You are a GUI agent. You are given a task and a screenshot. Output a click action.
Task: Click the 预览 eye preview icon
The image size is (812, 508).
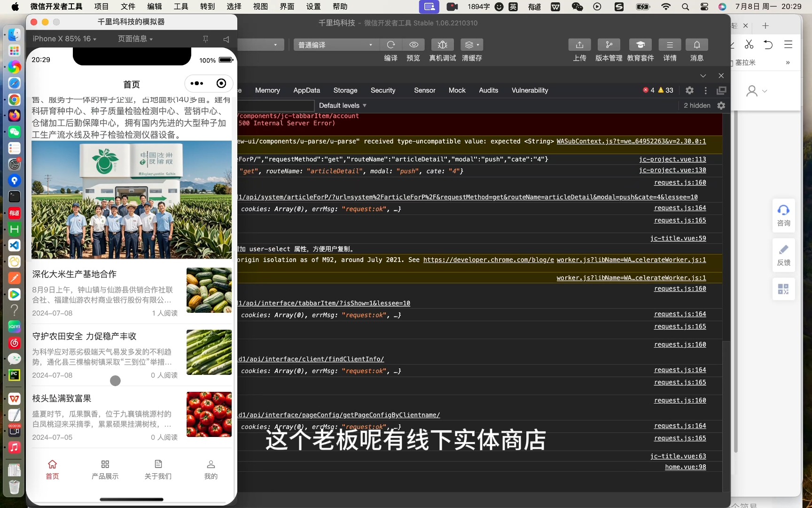[x=414, y=45]
